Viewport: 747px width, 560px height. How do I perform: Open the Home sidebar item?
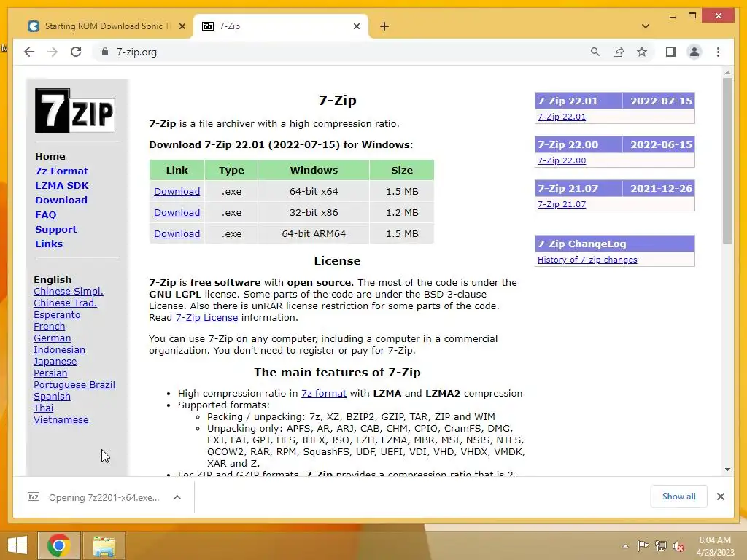pyautogui.click(x=50, y=156)
